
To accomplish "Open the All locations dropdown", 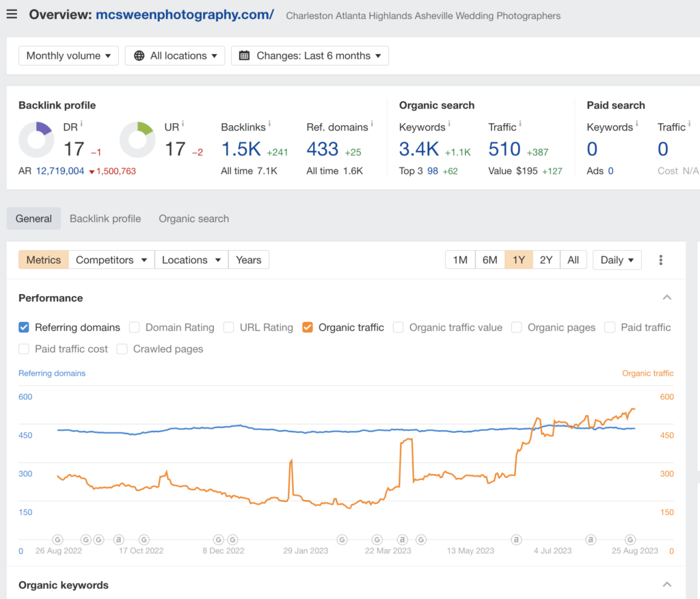I will 175,56.
